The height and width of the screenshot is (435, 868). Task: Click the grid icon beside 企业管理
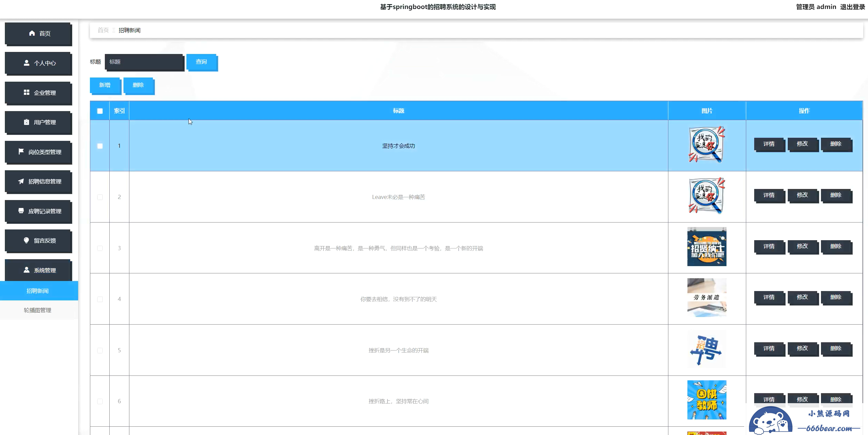(x=26, y=92)
